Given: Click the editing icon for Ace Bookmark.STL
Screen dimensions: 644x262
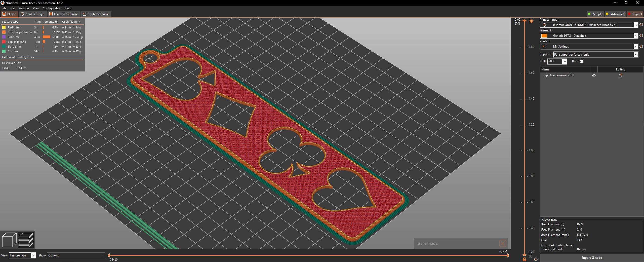Looking at the screenshot, I should tap(621, 75).
